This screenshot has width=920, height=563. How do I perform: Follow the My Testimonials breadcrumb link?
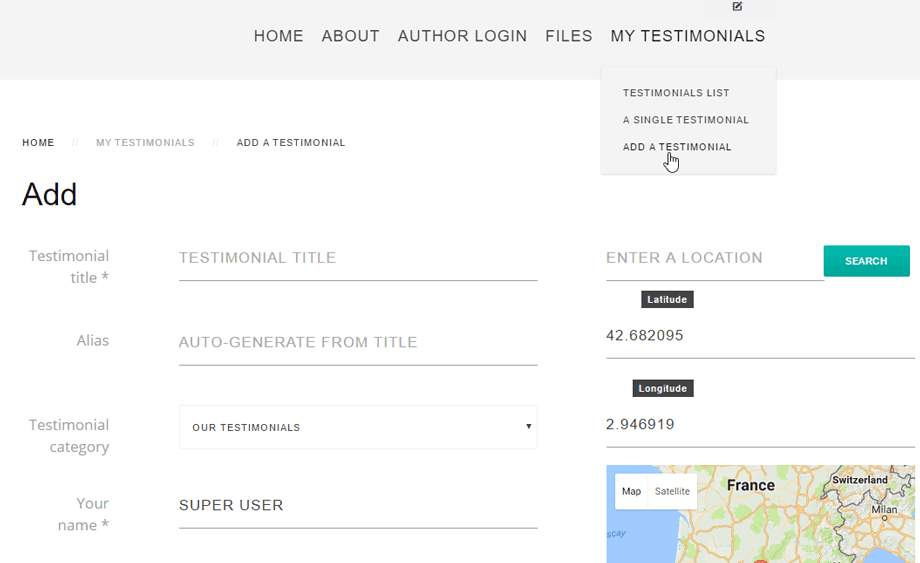coord(145,143)
